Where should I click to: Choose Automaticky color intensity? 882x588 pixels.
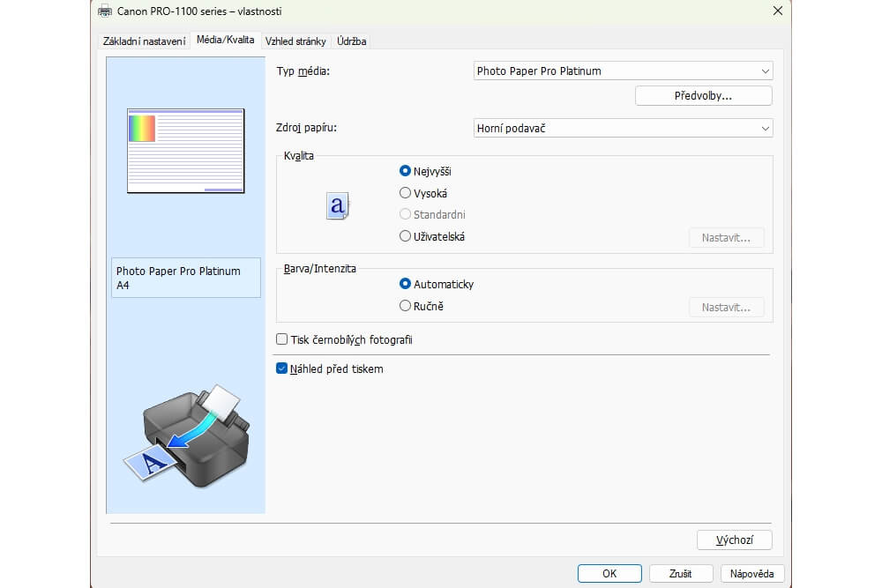click(406, 284)
